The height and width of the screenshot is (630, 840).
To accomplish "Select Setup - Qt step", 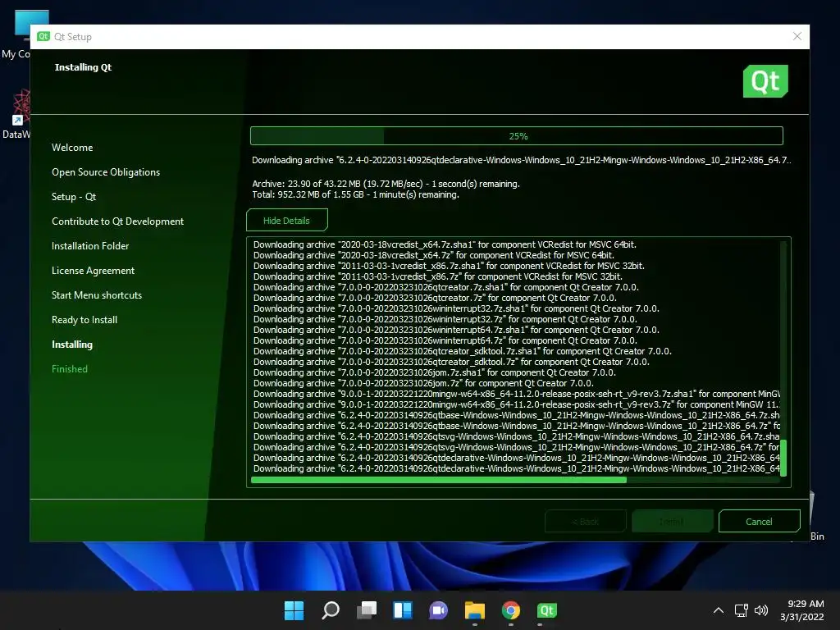I will click(x=74, y=197).
